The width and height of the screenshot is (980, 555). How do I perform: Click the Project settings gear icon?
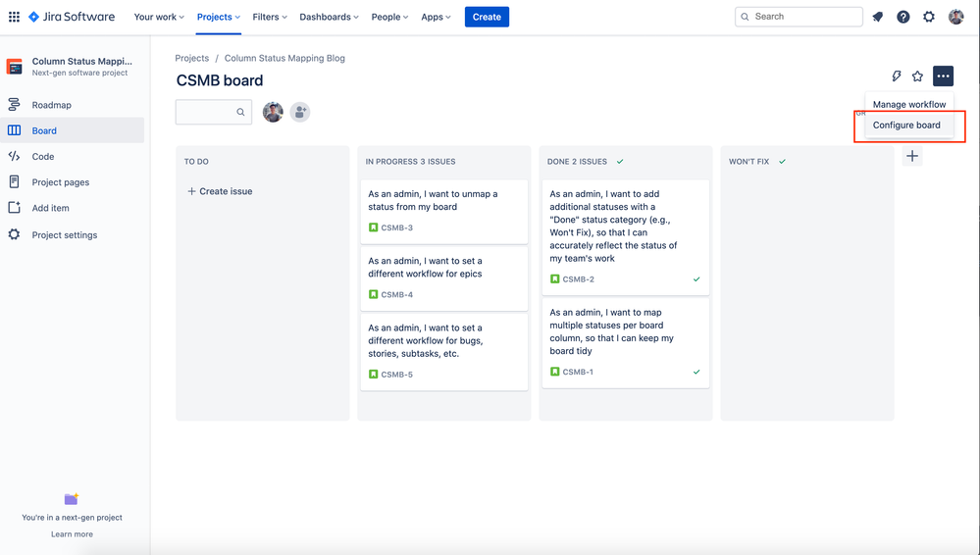(x=14, y=234)
